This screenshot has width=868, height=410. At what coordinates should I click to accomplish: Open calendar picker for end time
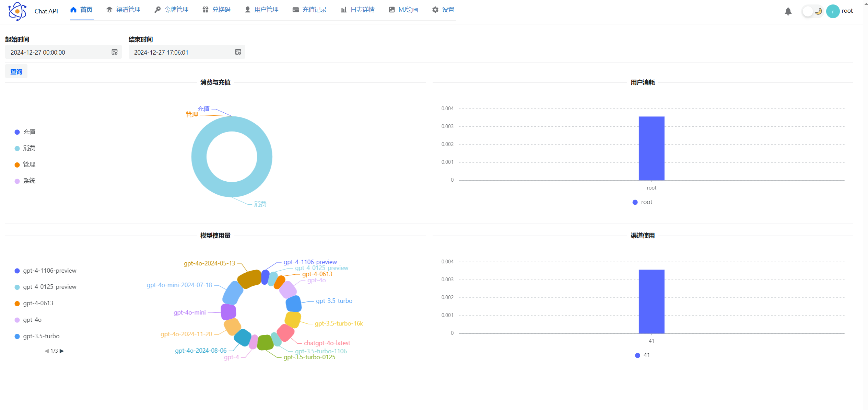click(x=238, y=52)
